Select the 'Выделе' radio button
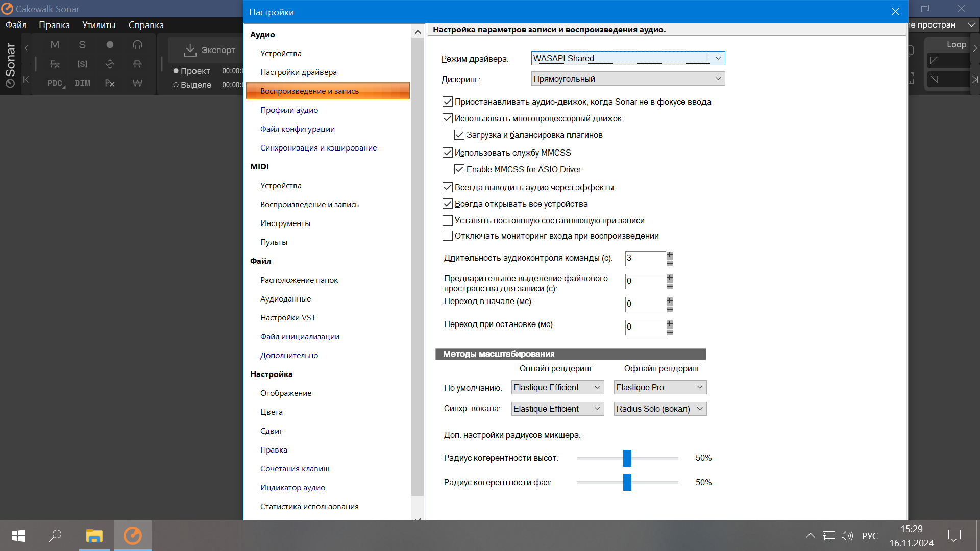Image resolution: width=980 pixels, height=551 pixels. point(176,85)
